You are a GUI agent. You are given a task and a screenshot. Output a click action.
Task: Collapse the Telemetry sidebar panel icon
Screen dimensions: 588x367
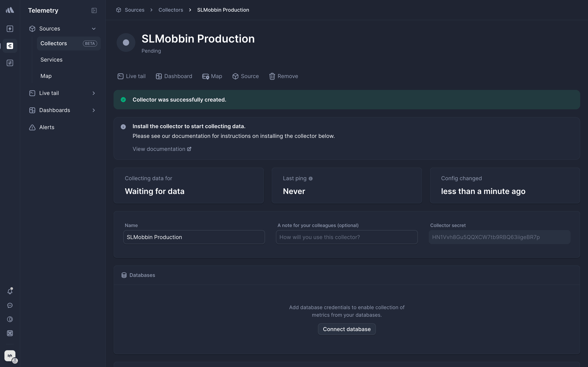(x=94, y=10)
